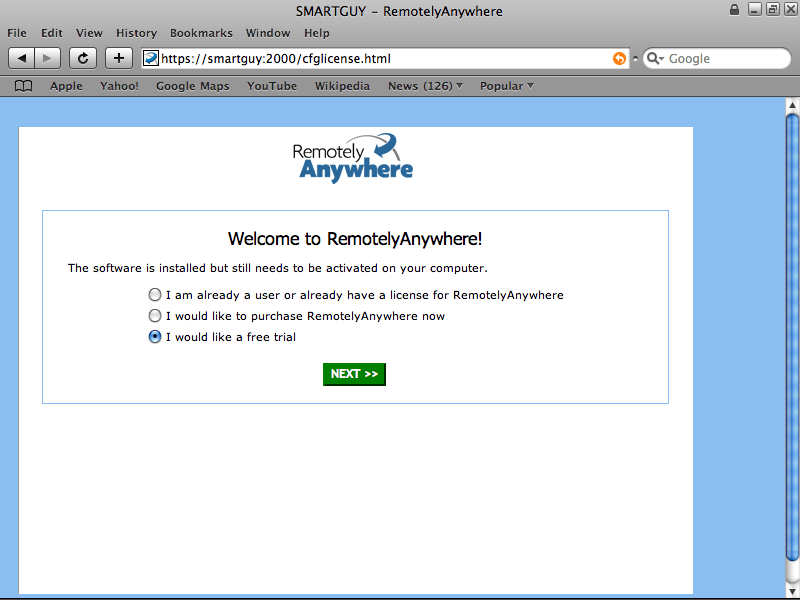Expand the Popular bookmarks dropdown
The height and width of the screenshot is (600, 800).
click(507, 86)
